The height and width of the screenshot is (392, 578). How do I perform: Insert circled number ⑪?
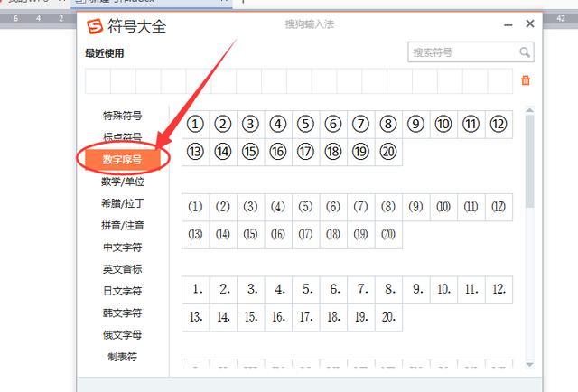tap(471, 124)
